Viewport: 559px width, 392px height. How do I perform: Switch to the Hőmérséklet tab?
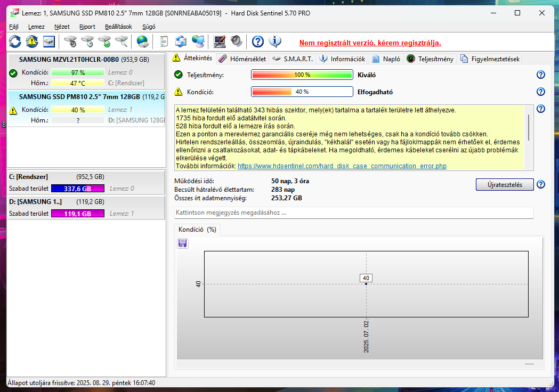[242, 59]
